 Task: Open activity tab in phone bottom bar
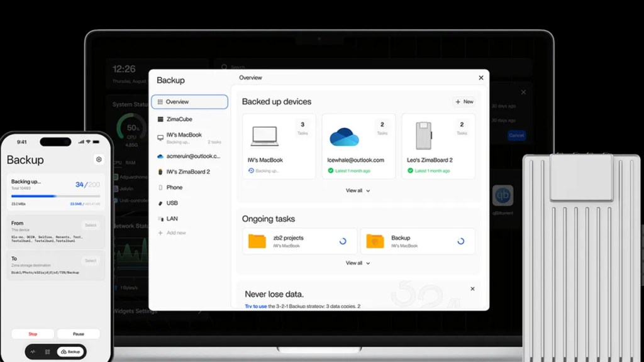point(33,352)
